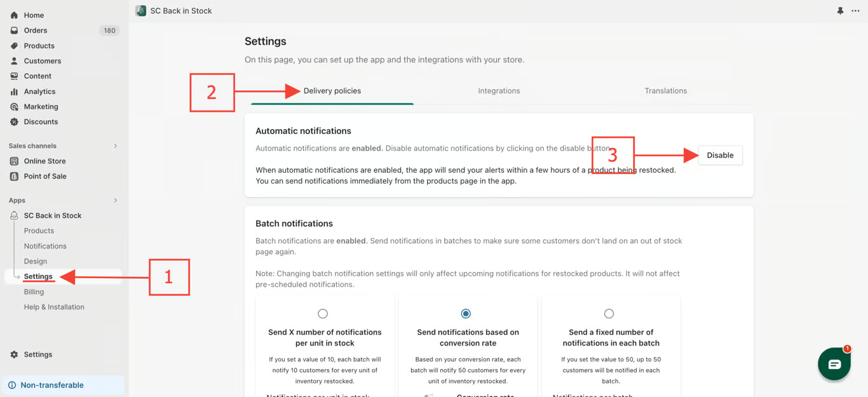
Task: Click the SC Back in Stock app logo
Action: [141, 11]
